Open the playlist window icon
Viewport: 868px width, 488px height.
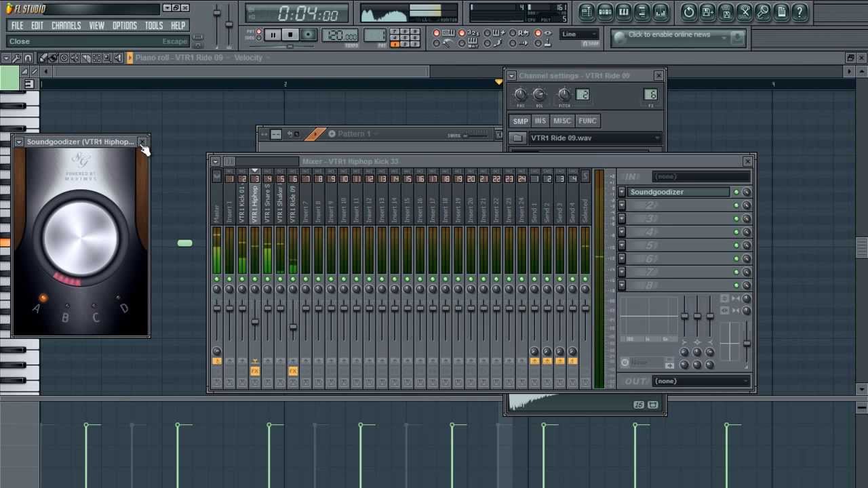[587, 12]
